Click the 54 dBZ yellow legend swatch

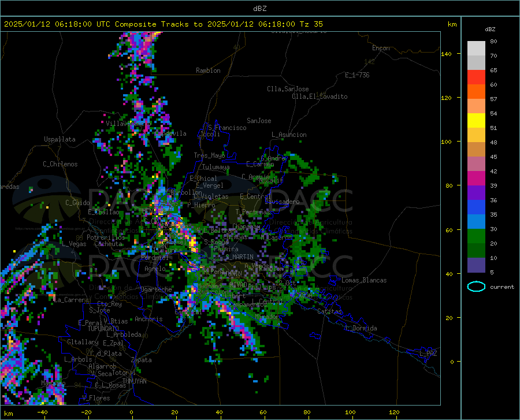[x=476, y=121]
